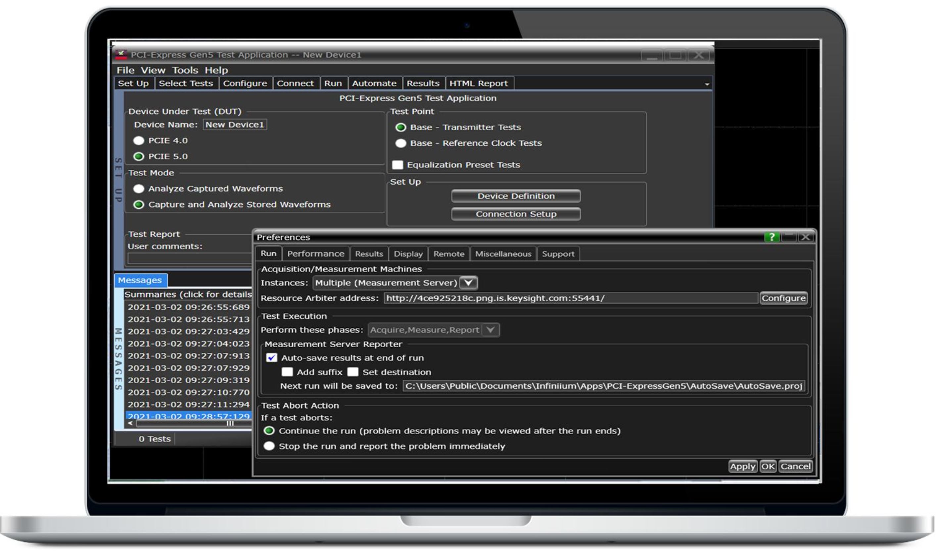Click the Apply button
The height and width of the screenshot is (560, 939).
pos(742,467)
